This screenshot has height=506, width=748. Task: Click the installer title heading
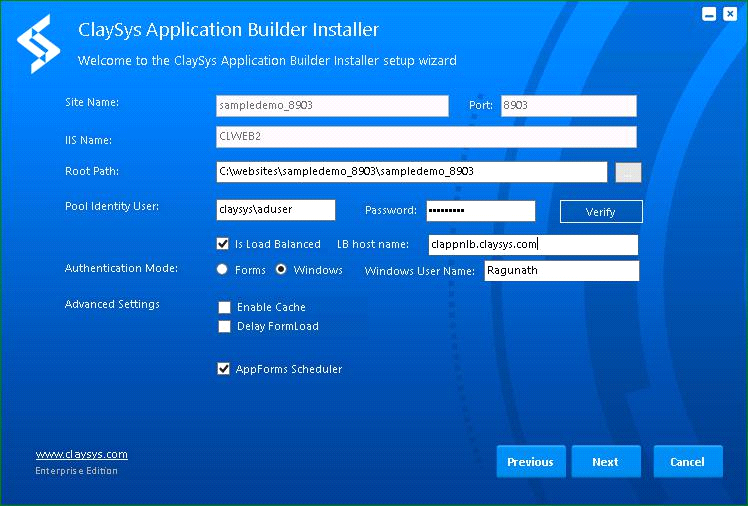click(x=229, y=30)
